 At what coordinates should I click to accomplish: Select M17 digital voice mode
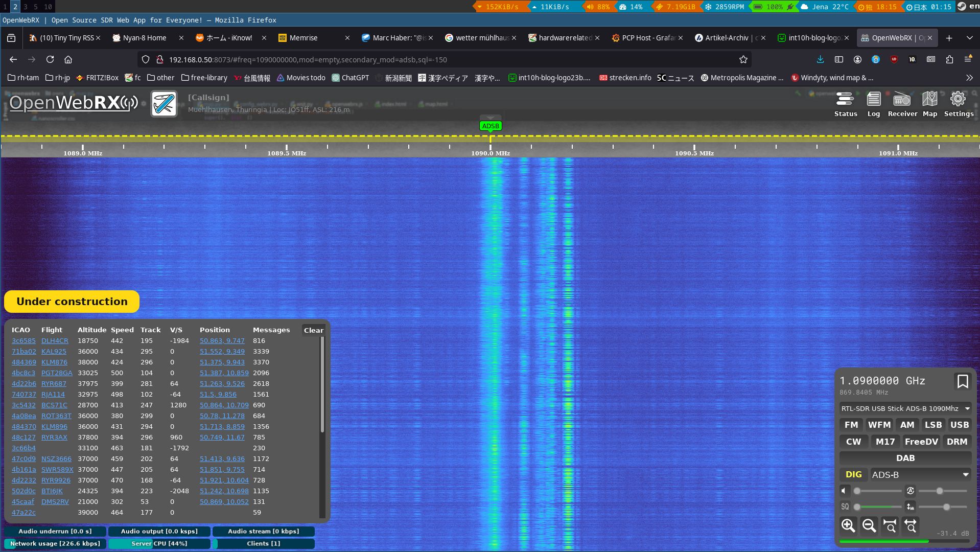click(885, 442)
